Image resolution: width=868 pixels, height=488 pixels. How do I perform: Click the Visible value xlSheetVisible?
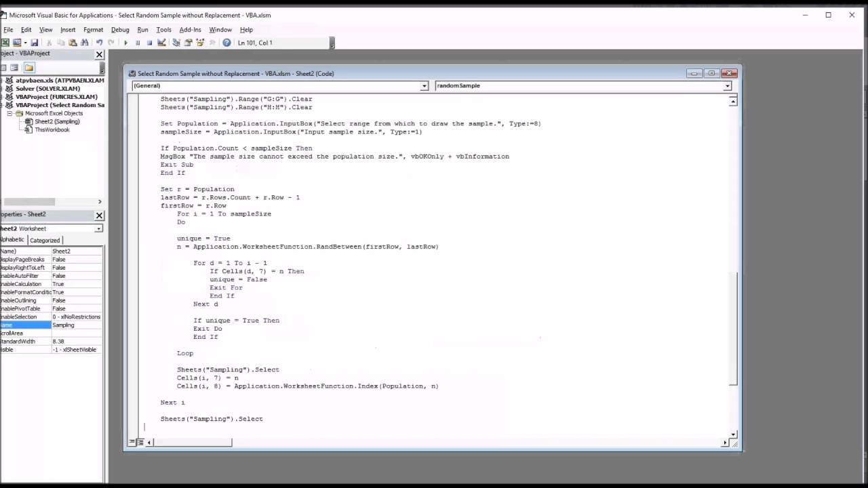tap(77, 350)
